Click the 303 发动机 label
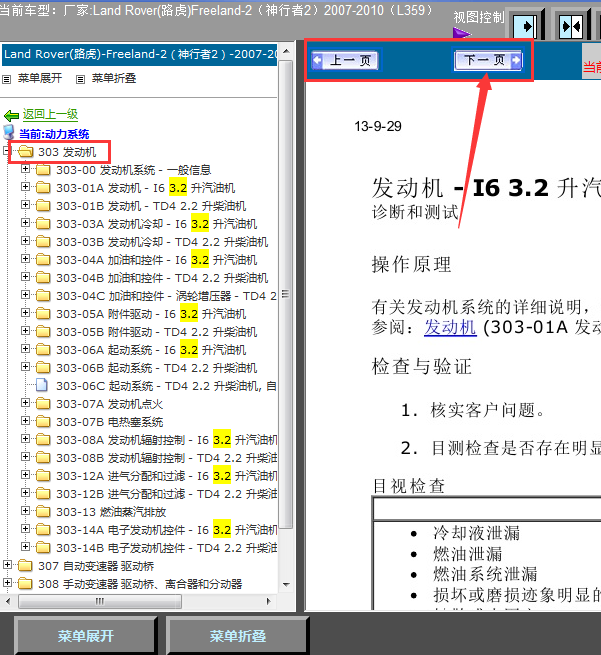This screenshot has height=655, width=601. (x=67, y=152)
